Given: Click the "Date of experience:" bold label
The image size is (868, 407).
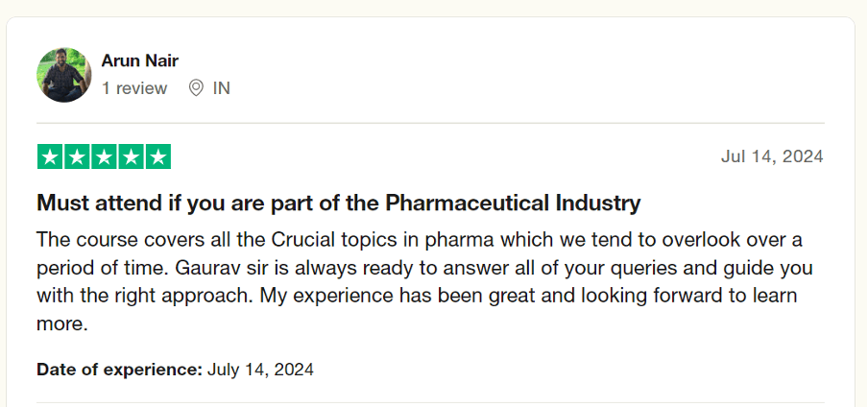Looking at the screenshot, I should point(119,369).
